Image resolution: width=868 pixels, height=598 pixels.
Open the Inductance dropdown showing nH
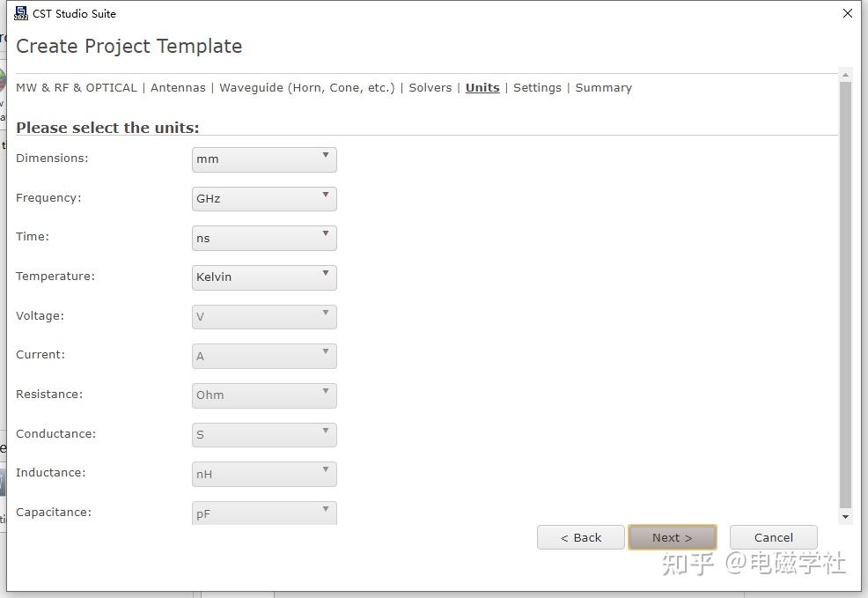[x=263, y=474]
